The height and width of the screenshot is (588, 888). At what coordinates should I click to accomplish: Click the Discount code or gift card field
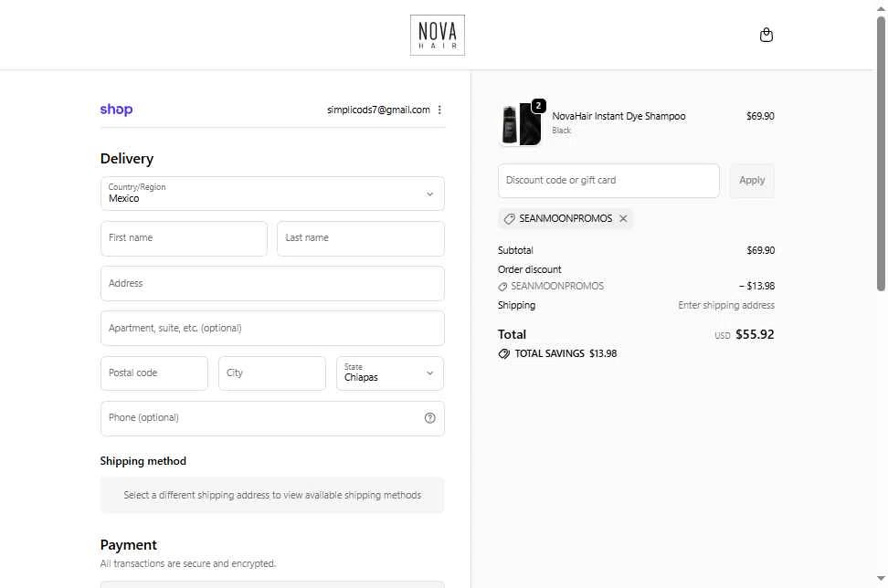click(x=608, y=181)
